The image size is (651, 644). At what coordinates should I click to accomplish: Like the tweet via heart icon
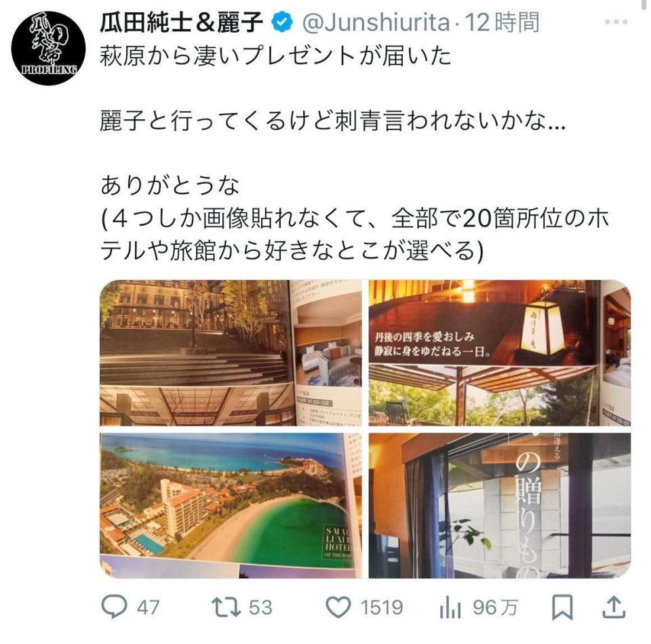(x=338, y=607)
